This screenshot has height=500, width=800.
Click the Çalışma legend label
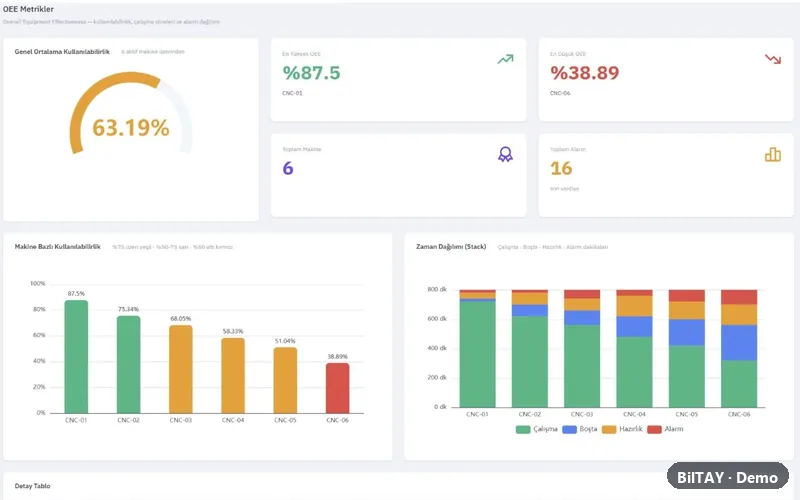(x=545, y=430)
